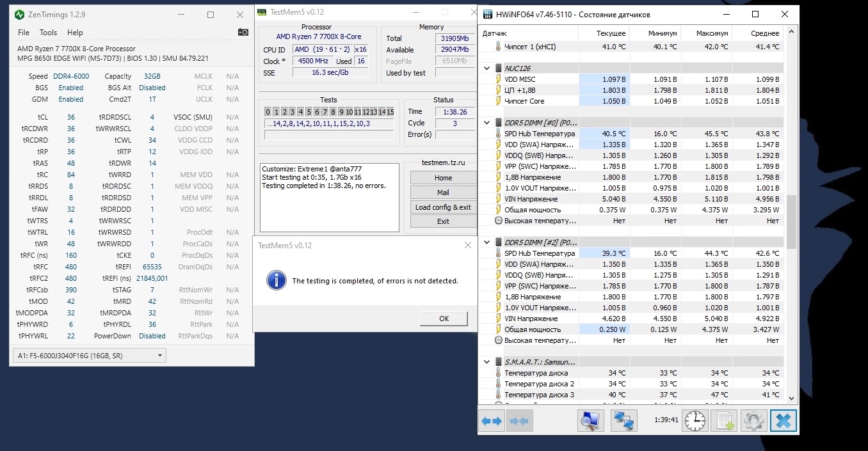
Task: Click the HWiNFO vertical scrollbar thumb
Action: pos(791,222)
